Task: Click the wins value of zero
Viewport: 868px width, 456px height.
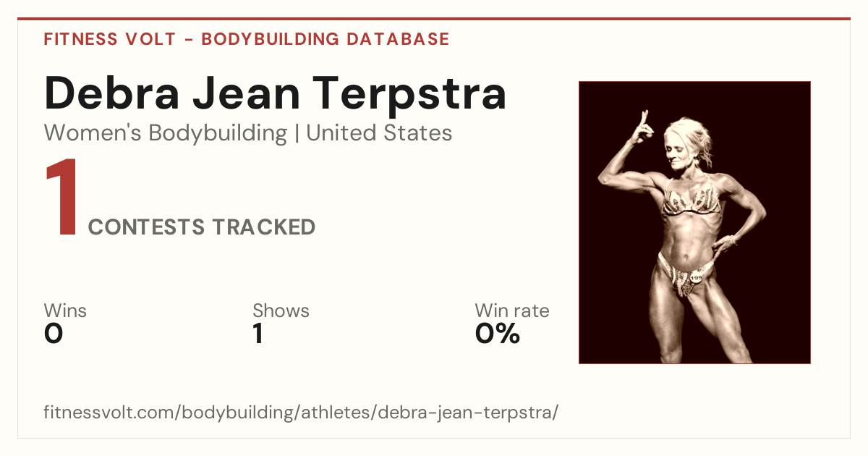Action: click(54, 334)
